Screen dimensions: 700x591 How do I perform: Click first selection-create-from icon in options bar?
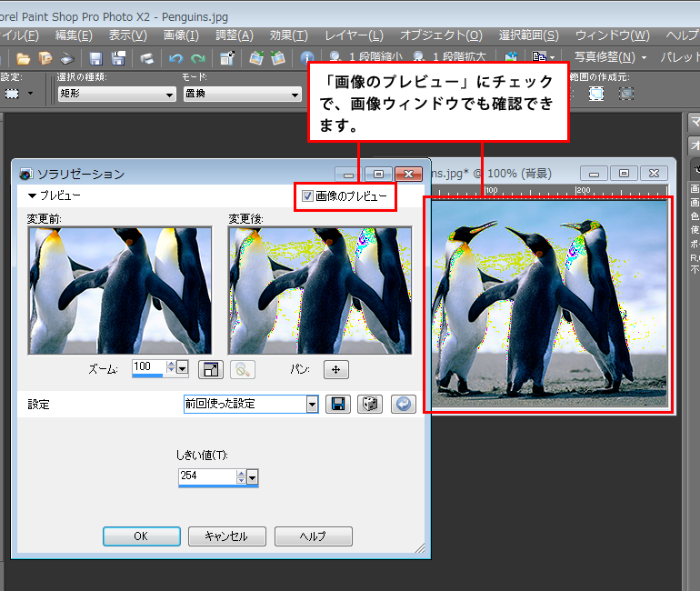pyautogui.click(x=596, y=94)
